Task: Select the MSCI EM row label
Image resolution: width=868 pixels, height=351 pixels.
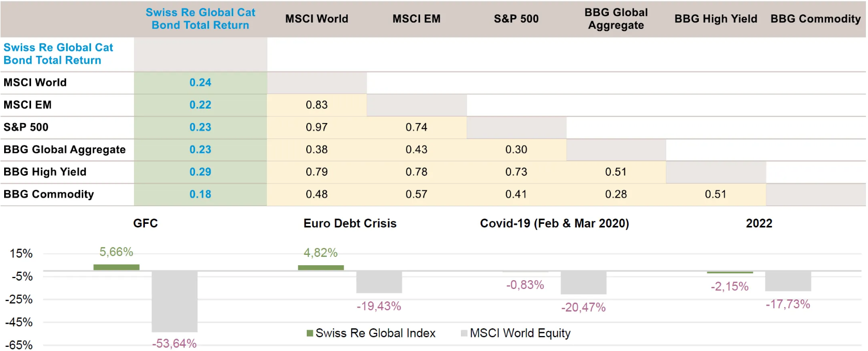Action: [27, 104]
